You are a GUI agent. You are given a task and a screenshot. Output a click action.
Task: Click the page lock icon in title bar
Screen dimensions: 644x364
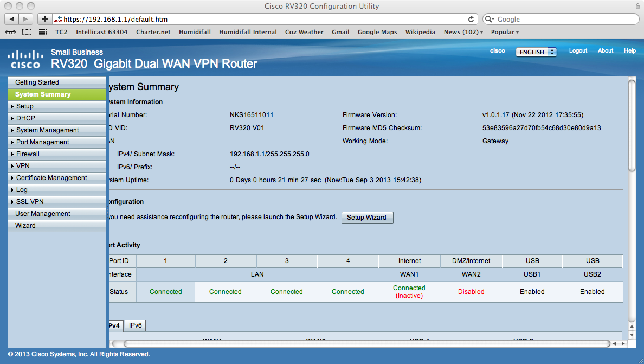[x=637, y=6]
